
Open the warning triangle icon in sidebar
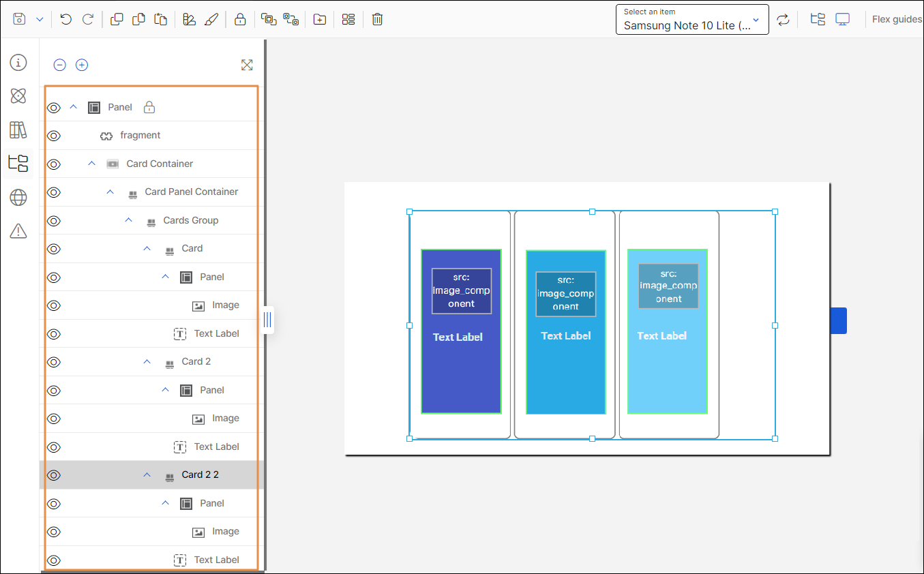click(x=18, y=232)
